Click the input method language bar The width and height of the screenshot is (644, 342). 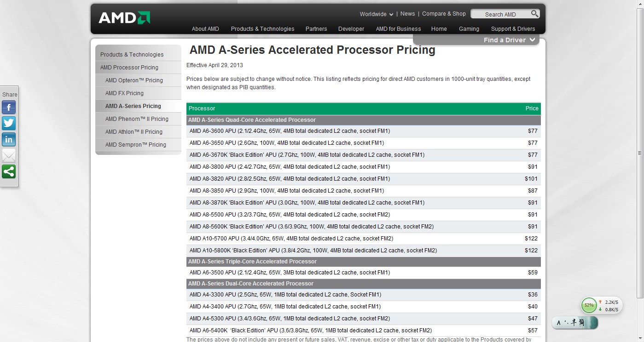tap(574, 323)
